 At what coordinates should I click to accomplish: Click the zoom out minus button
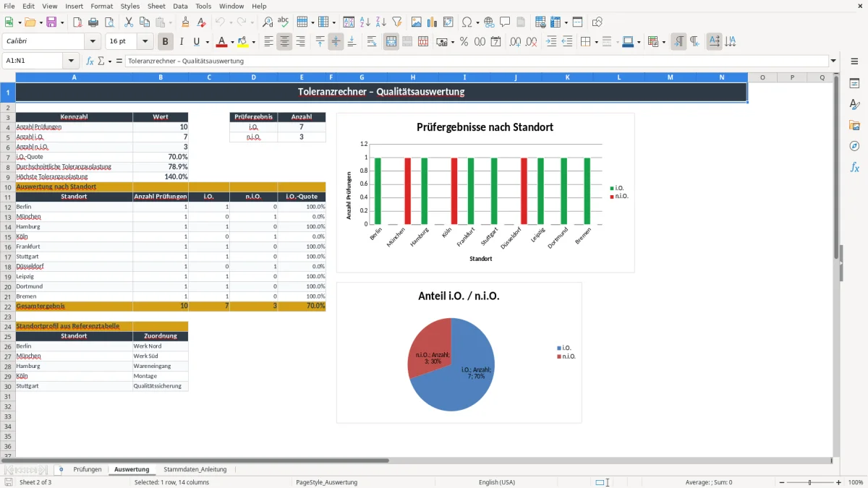click(x=781, y=482)
